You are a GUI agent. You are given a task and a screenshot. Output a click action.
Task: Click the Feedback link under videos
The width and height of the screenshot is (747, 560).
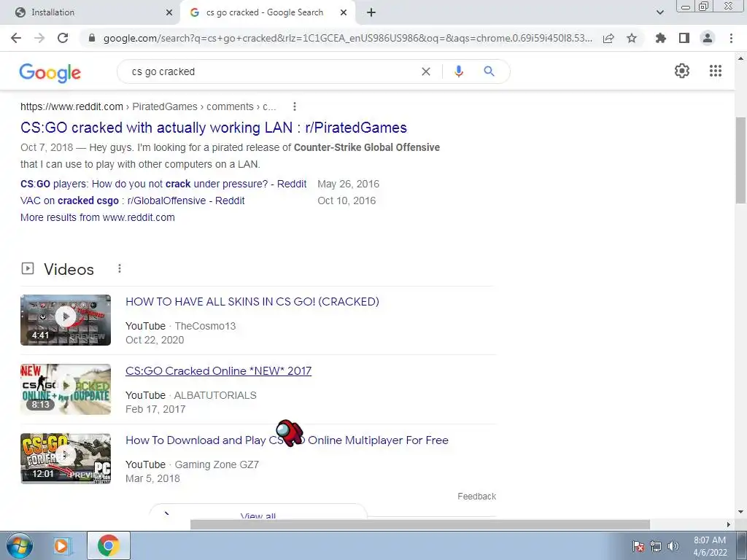[476, 496]
